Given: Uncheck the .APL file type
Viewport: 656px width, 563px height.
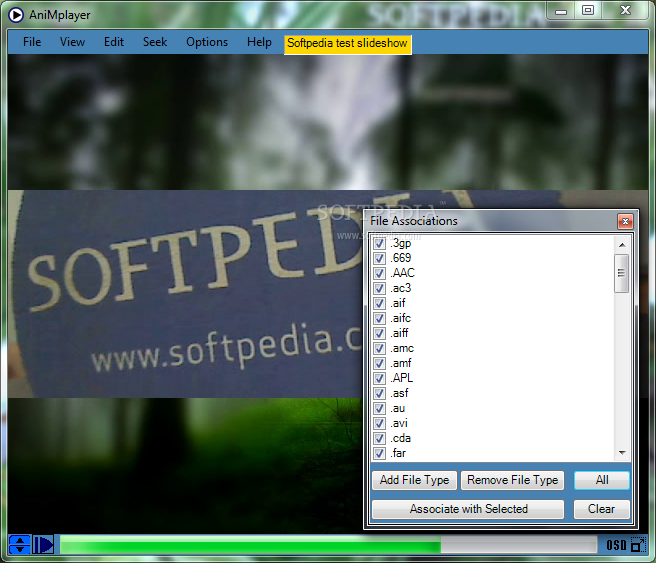Looking at the screenshot, I should 379,379.
